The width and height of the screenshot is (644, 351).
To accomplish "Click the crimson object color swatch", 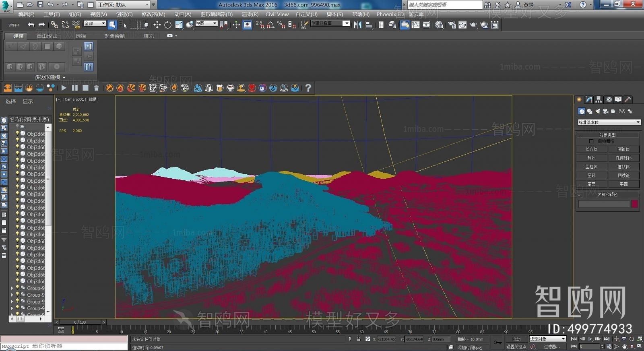I will coord(635,204).
